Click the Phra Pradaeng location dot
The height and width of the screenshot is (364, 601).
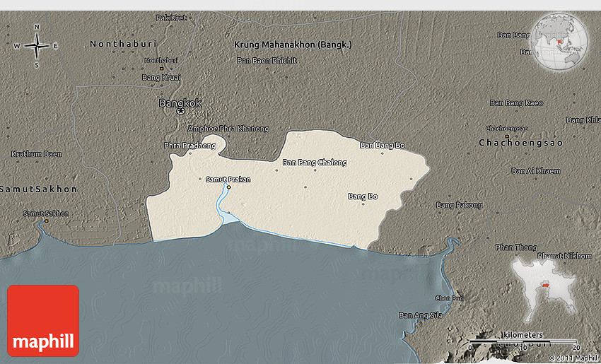189,153
